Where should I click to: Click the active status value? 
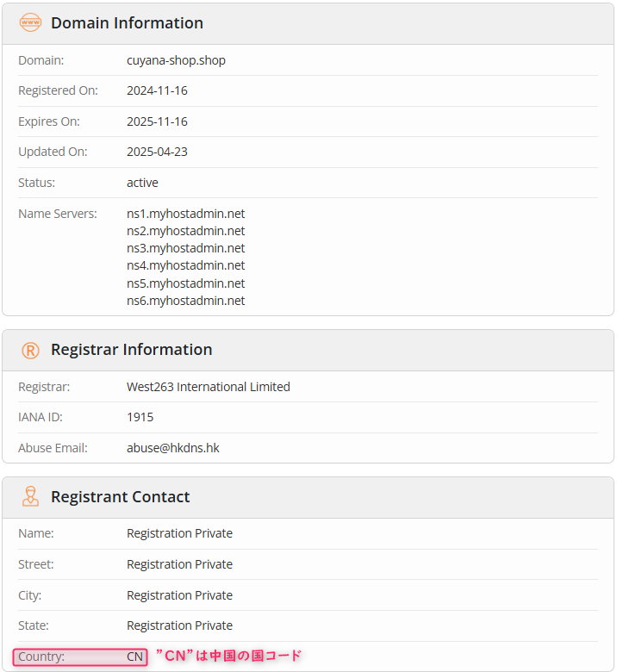click(142, 183)
